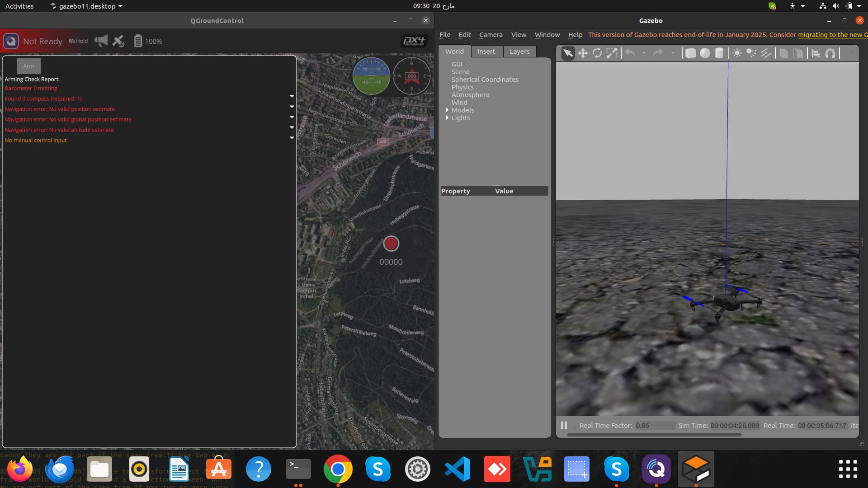This screenshot has width=868, height=488.
Task: Open Activities overview
Action: pos(19,6)
